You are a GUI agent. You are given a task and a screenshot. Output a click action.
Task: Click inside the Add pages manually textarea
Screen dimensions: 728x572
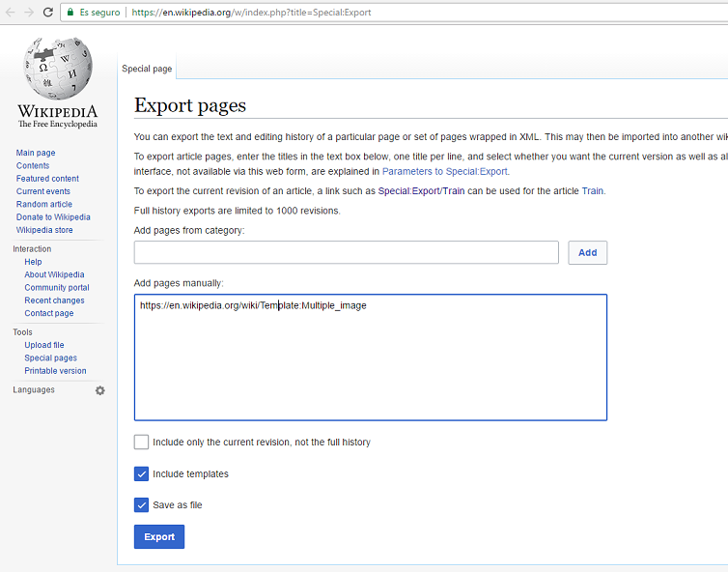[x=371, y=357]
